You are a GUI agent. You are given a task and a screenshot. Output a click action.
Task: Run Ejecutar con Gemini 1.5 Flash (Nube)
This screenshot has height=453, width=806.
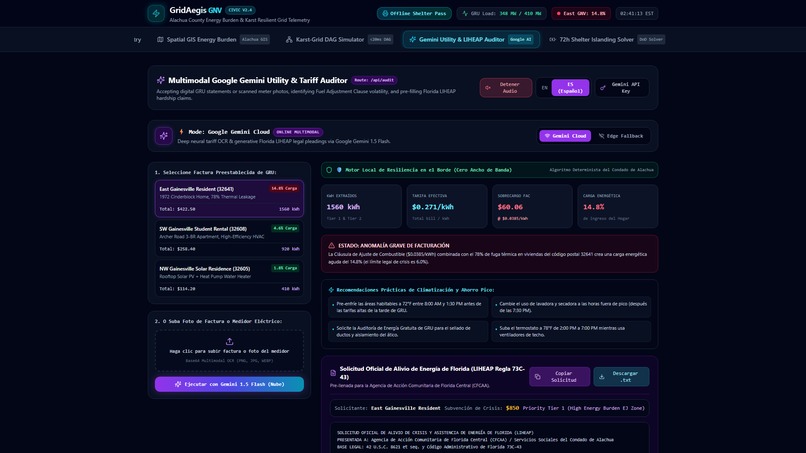[229, 384]
